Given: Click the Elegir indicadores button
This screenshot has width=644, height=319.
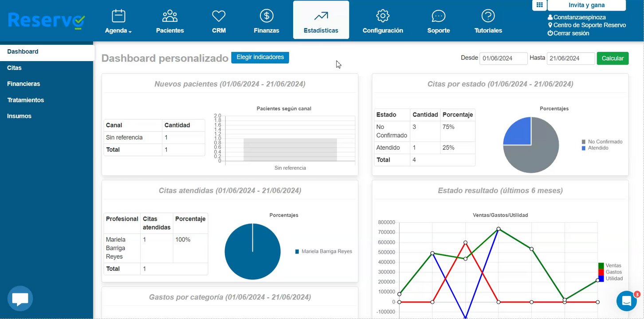Looking at the screenshot, I should pyautogui.click(x=260, y=58).
